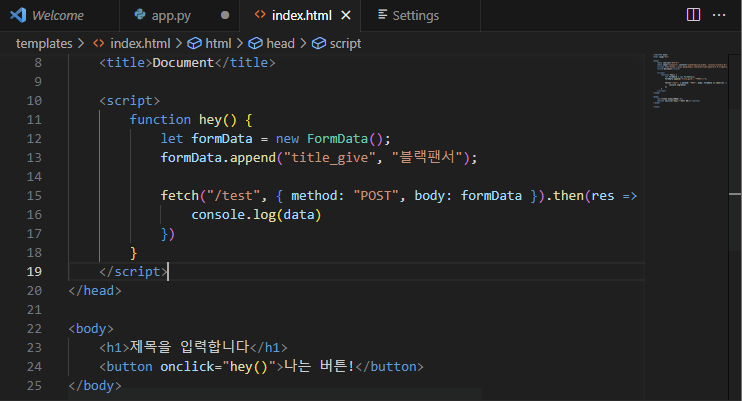Switch to the app.py tab
Screen dimensions: 742x401
(179, 16)
